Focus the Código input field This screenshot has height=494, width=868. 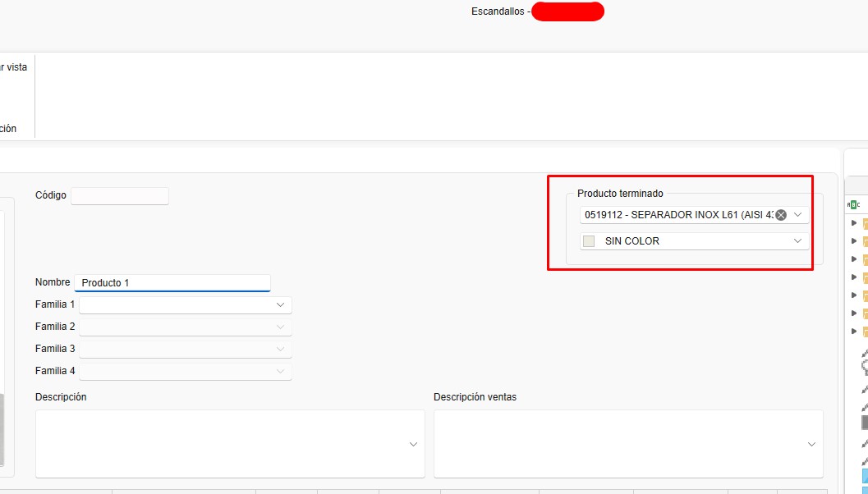point(119,196)
